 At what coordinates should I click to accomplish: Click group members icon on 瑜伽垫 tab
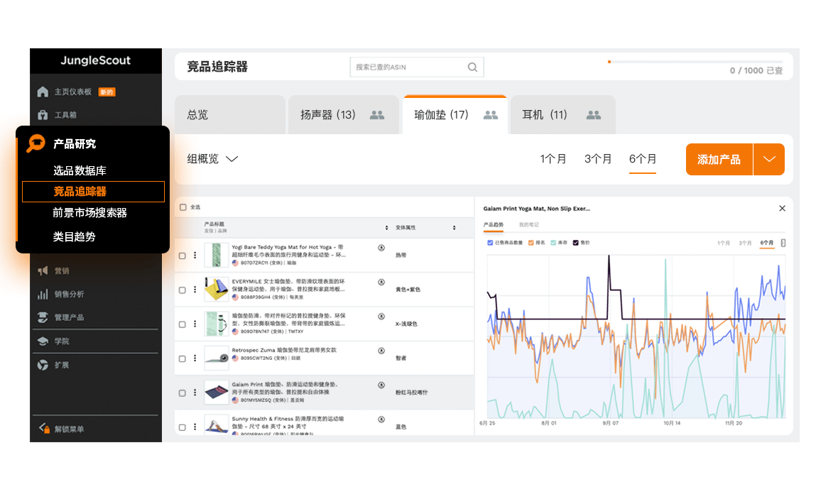click(491, 115)
